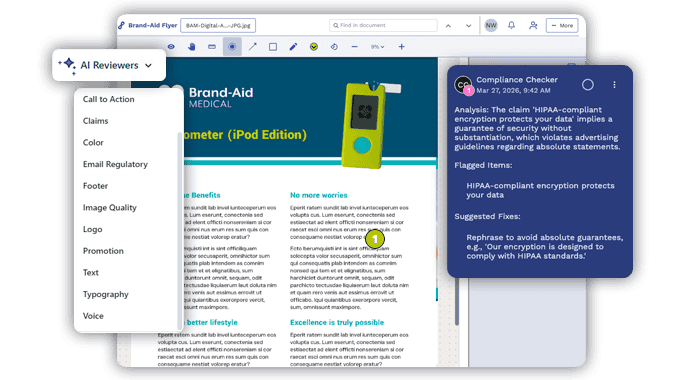The image size is (700, 380).
Task: Click the add reviewer person icon
Action: [x=533, y=25]
